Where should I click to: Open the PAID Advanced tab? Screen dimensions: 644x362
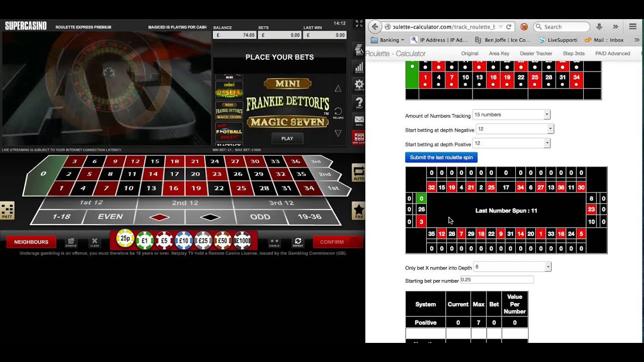612,53
